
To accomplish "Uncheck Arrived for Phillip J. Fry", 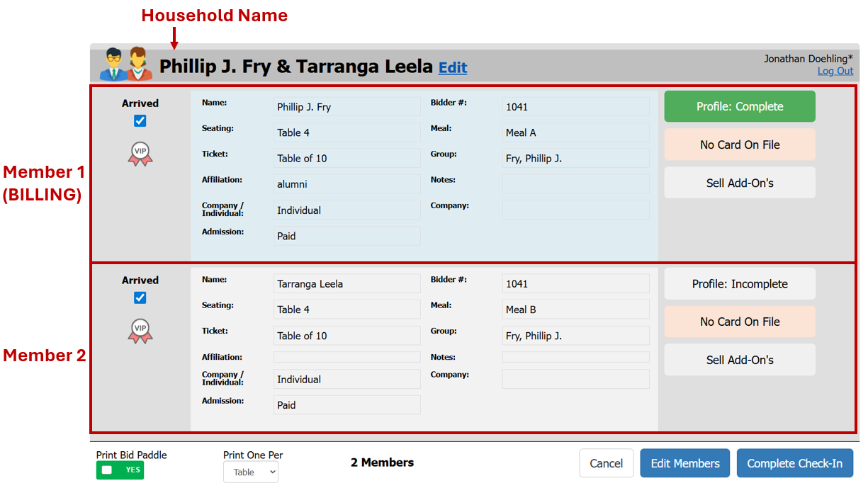I will click(140, 121).
